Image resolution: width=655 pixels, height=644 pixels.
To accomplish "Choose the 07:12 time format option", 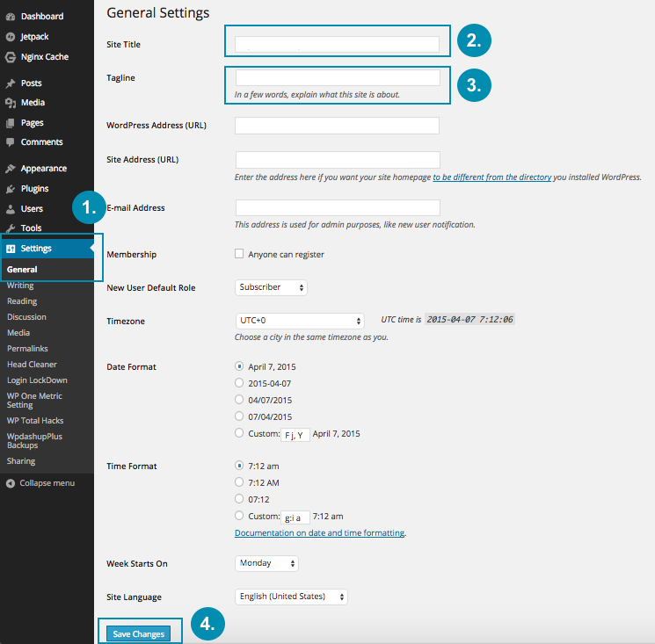I will pyautogui.click(x=239, y=499).
